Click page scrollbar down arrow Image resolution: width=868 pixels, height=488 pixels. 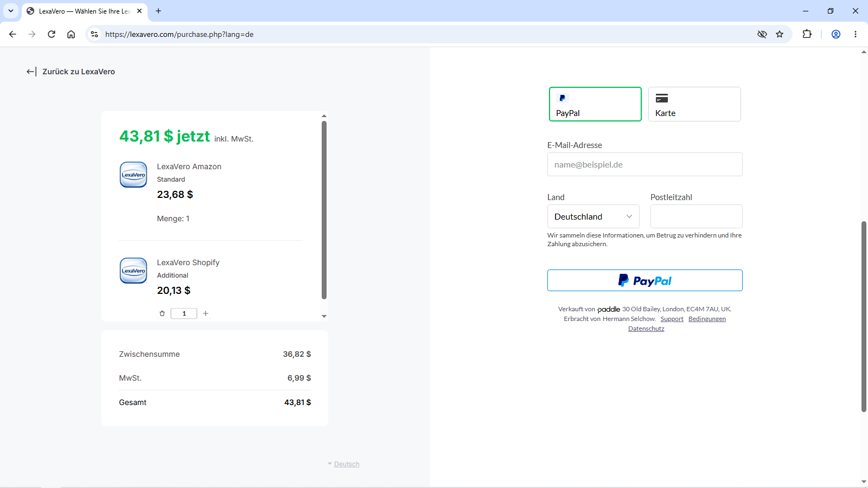point(864,481)
